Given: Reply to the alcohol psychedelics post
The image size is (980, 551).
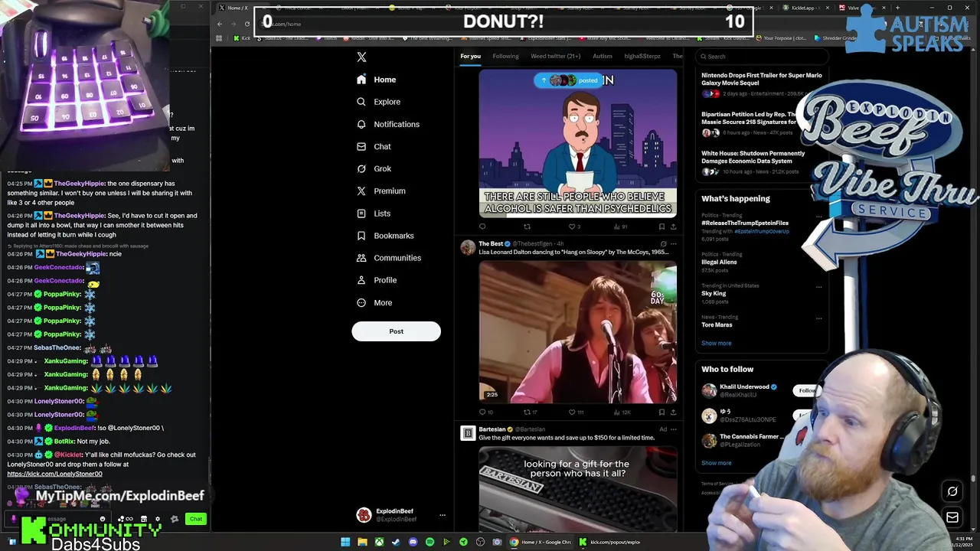Looking at the screenshot, I should click(x=482, y=227).
